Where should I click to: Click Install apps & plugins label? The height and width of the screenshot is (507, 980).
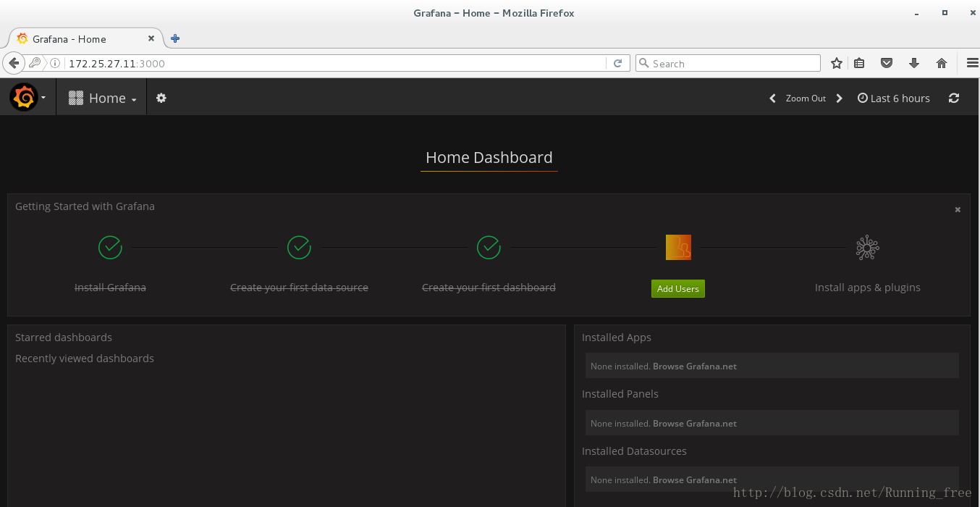click(x=867, y=287)
